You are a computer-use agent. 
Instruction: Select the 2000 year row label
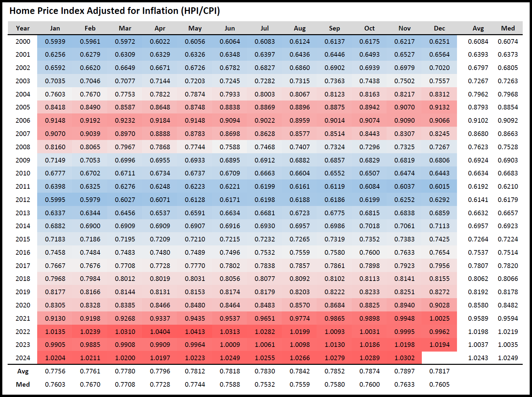tap(23, 41)
